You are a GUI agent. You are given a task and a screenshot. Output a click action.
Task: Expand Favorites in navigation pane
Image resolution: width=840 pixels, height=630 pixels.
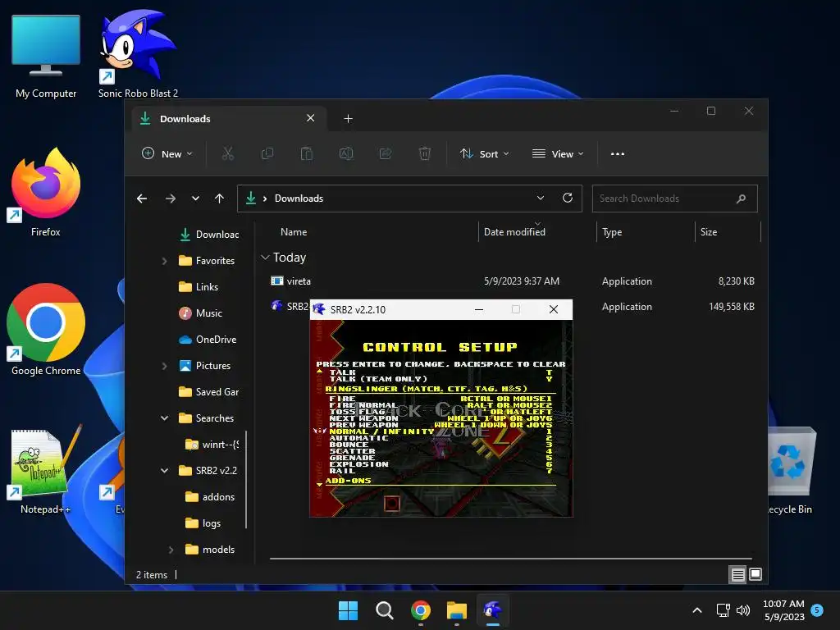[164, 261]
